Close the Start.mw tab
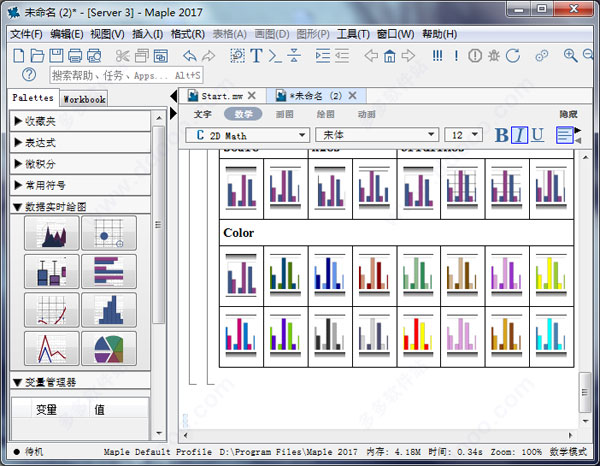The height and width of the screenshot is (466, 600). tap(251, 96)
